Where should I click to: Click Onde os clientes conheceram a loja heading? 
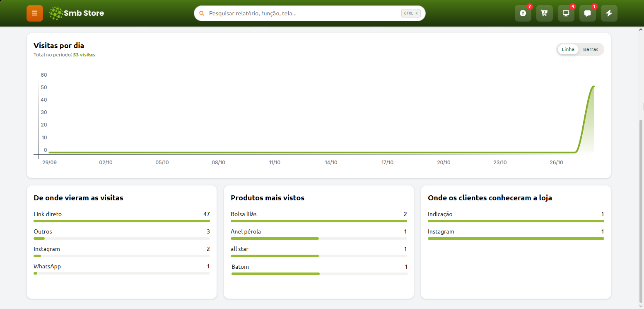(490, 198)
